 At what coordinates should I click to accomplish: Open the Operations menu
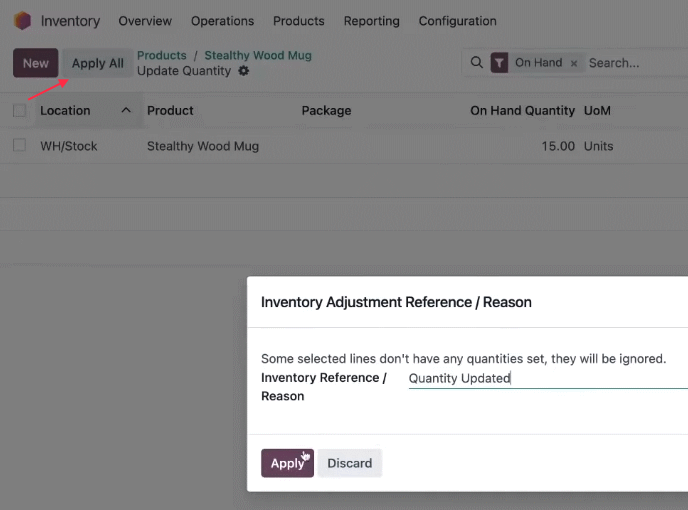pos(222,21)
